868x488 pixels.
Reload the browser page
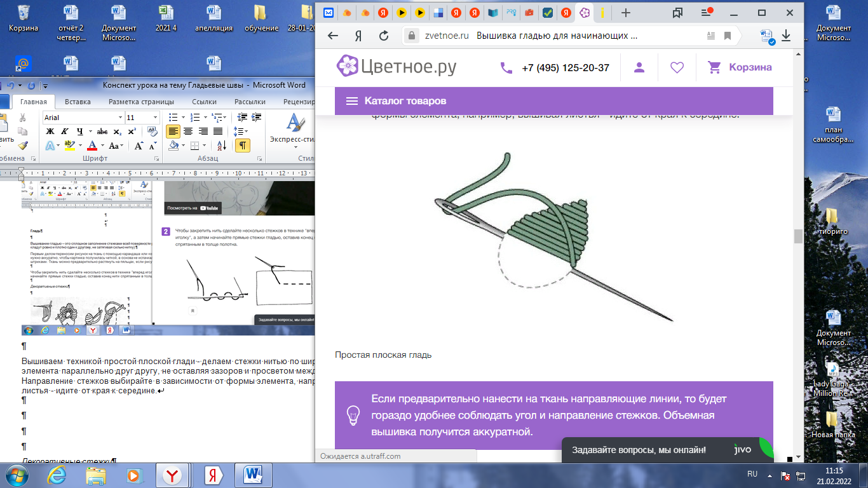click(x=384, y=36)
